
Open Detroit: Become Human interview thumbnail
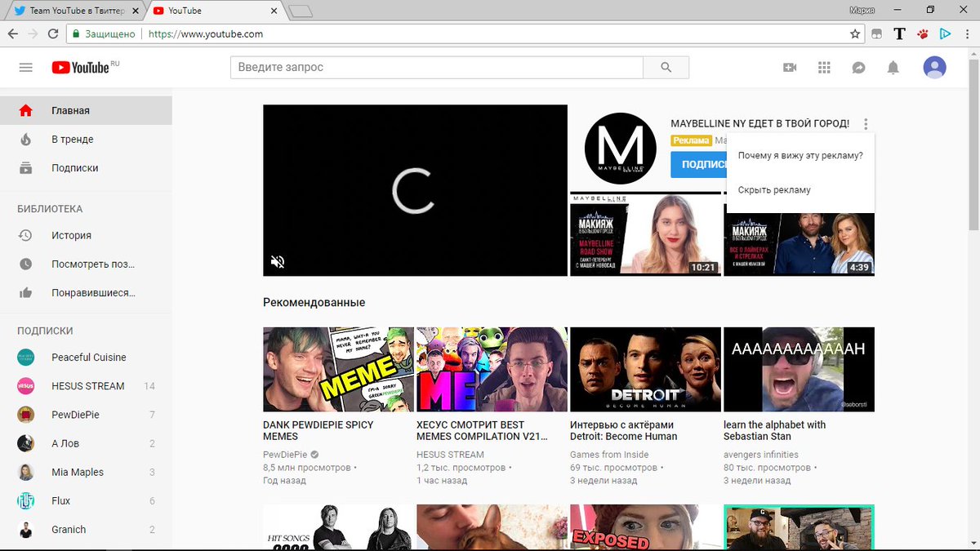pyautogui.click(x=645, y=369)
